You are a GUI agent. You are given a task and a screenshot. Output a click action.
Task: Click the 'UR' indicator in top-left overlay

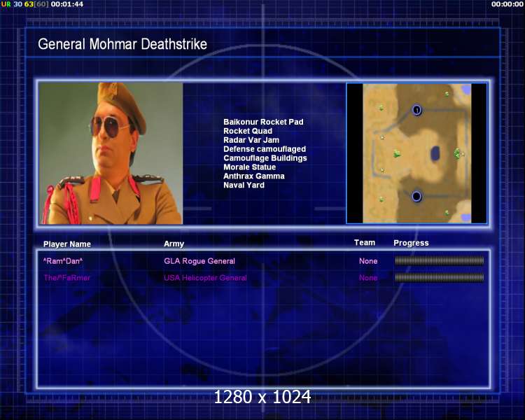tap(6, 4)
